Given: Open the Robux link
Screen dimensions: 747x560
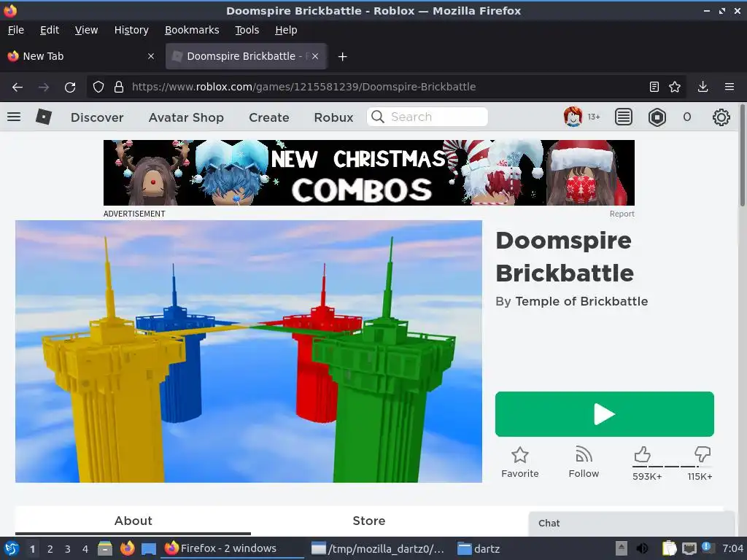Looking at the screenshot, I should [x=333, y=117].
